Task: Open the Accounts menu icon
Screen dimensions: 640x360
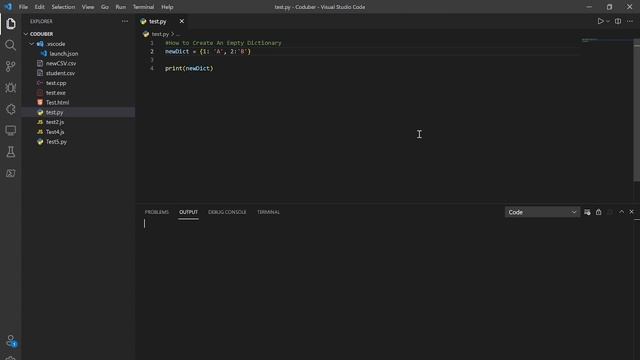Action: [11, 340]
